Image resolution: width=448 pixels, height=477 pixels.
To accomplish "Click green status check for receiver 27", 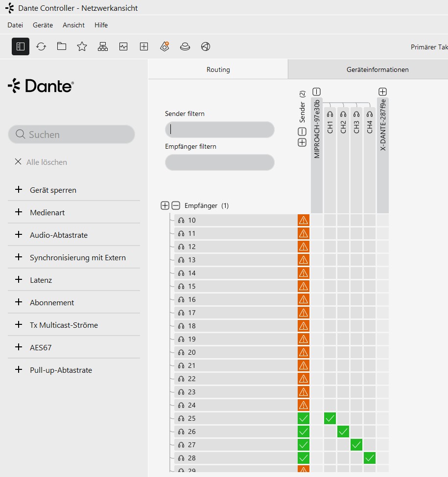I will tap(304, 445).
